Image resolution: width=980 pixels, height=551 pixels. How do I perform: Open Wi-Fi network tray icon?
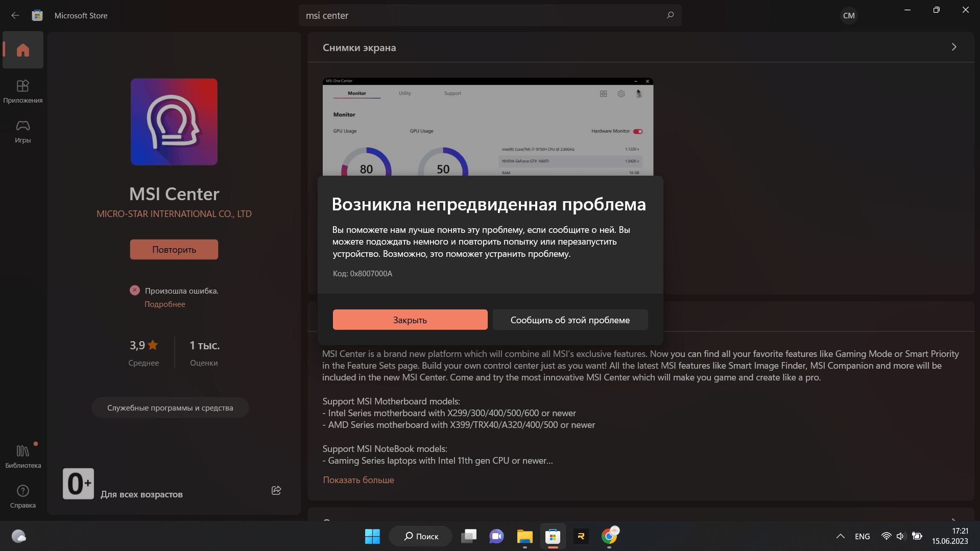(886, 536)
